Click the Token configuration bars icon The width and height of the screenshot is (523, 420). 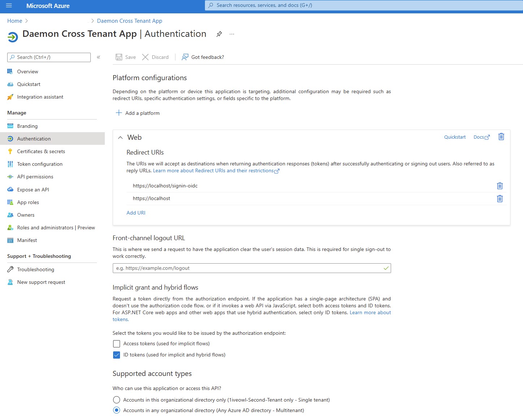10,164
